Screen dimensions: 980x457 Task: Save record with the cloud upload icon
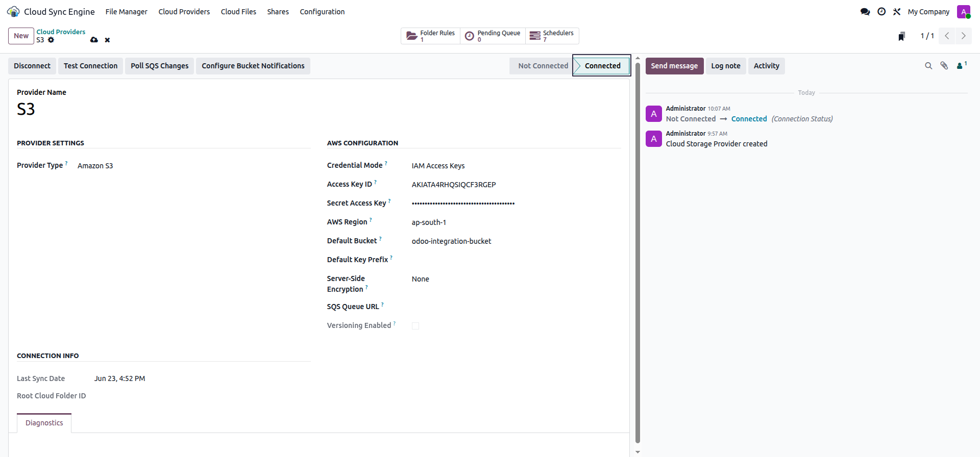coord(94,40)
